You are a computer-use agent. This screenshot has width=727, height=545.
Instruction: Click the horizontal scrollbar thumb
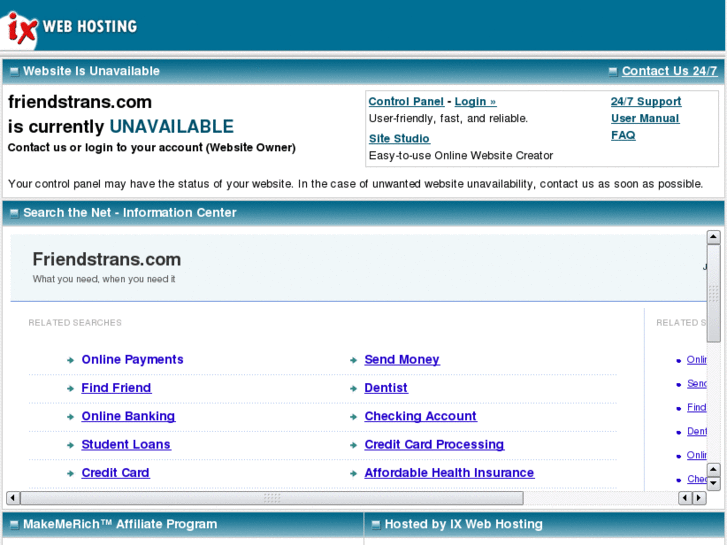(x=272, y=498)
